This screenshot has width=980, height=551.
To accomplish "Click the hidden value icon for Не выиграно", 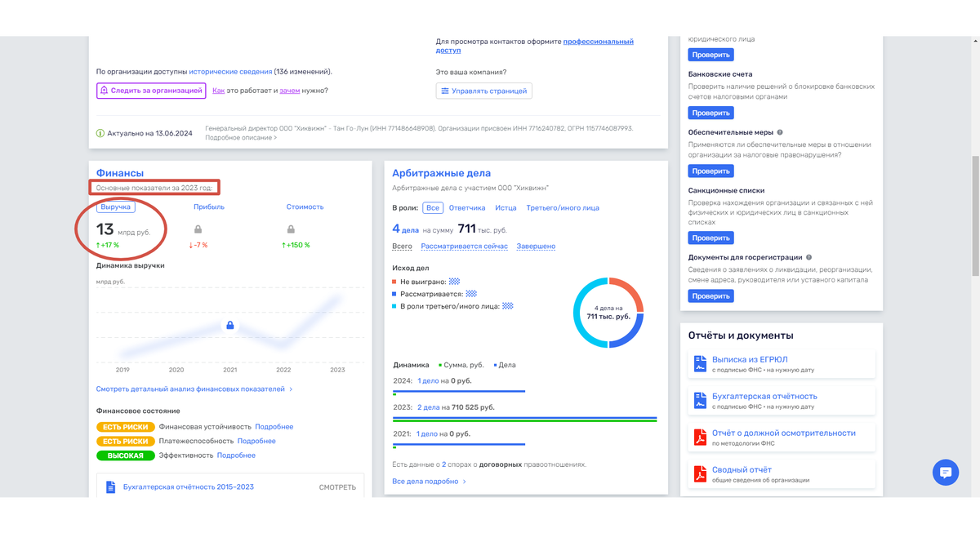I will [454, 281].
